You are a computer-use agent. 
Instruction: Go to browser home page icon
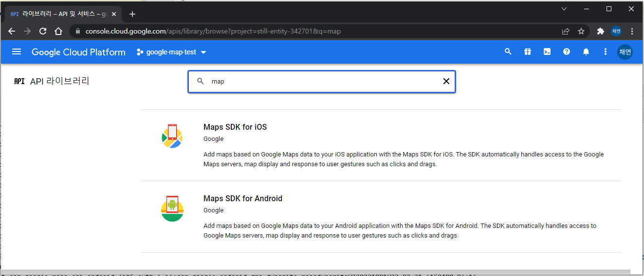(58, 31)
